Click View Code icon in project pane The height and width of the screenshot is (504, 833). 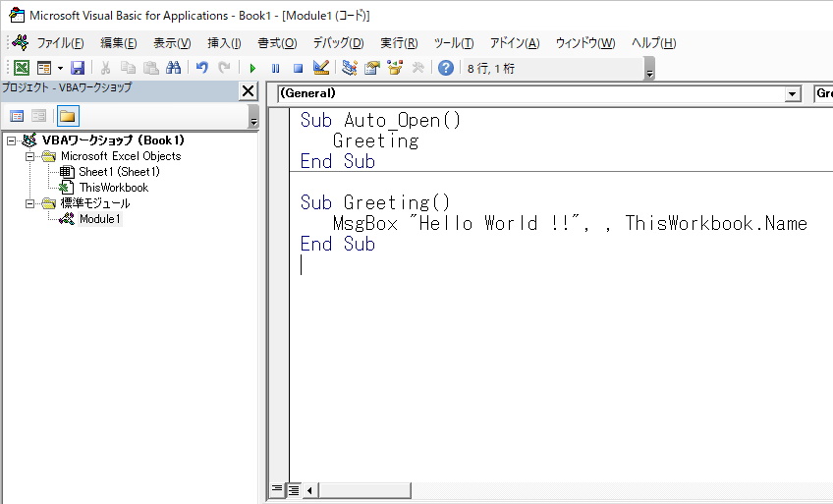[x=17, y=116]
